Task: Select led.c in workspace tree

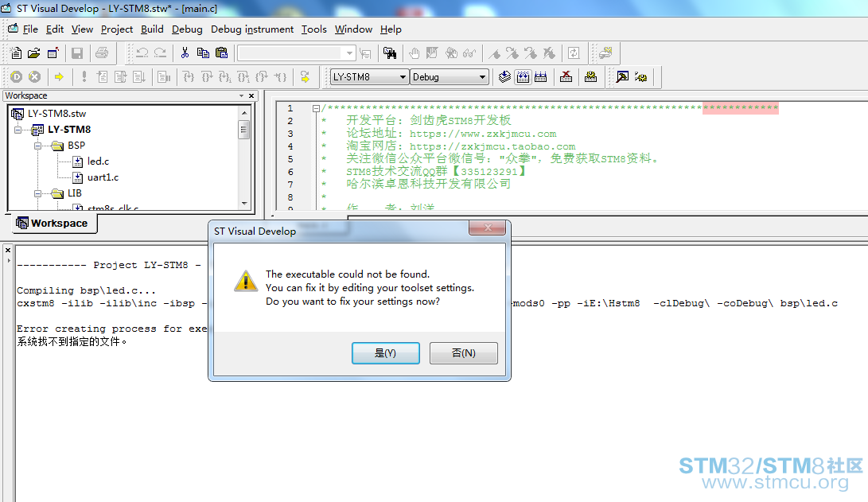Action: pyautogui.click(x=98, y=161)
